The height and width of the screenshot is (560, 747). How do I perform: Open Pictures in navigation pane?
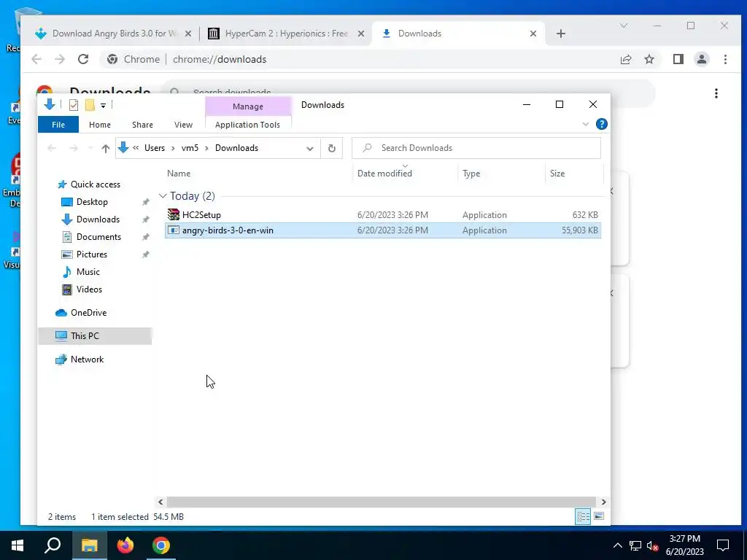(x=91, y=254)
